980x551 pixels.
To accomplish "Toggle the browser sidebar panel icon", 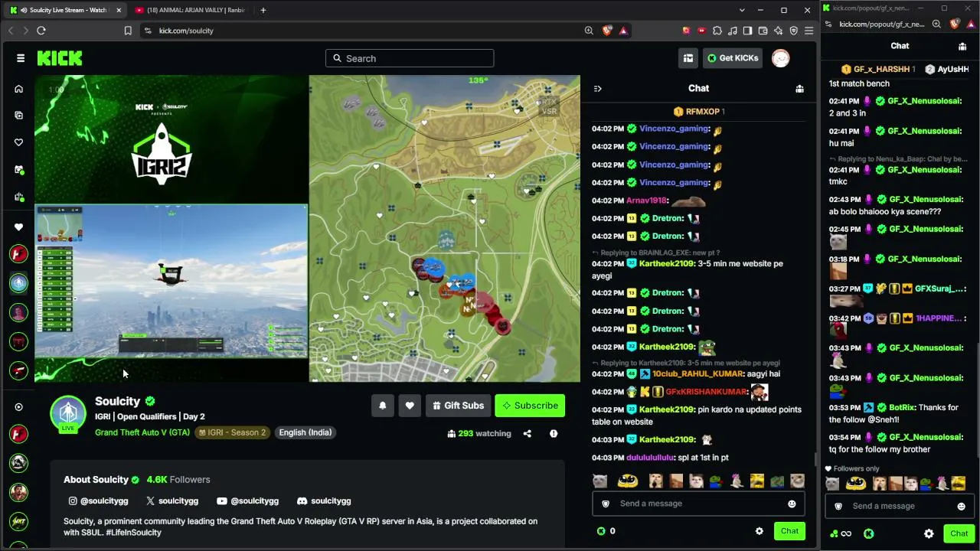I will 748,31.
